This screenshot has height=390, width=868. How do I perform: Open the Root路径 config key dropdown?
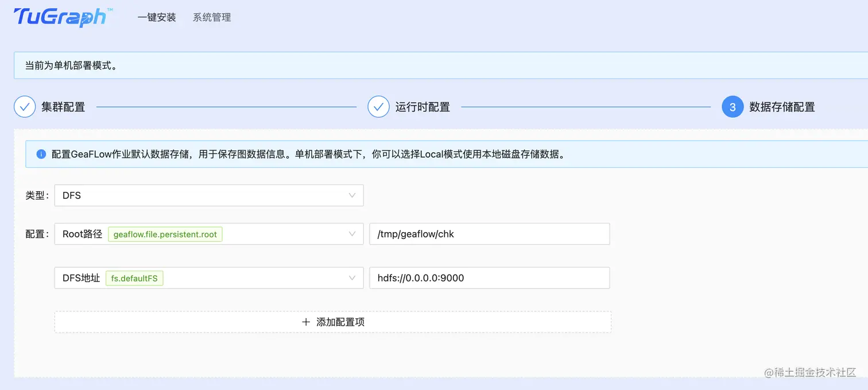coord(209,234)
